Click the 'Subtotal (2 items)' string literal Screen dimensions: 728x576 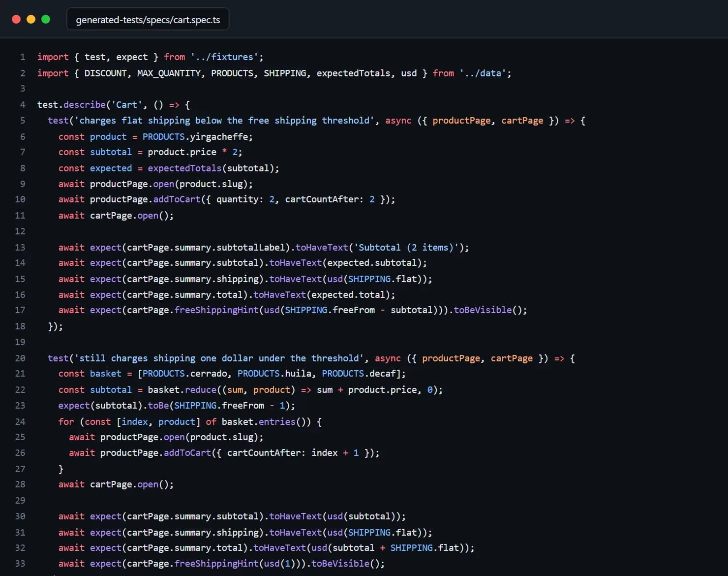406,248
